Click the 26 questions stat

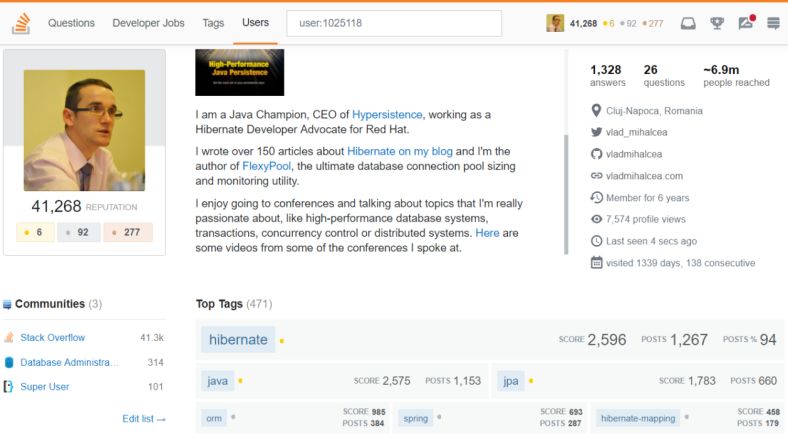click(x=664, y=76)
